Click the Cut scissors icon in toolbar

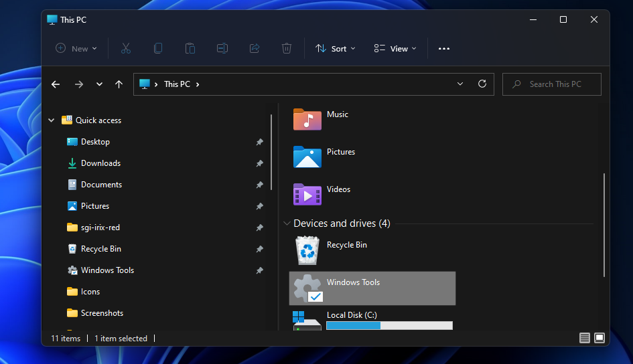125,48
